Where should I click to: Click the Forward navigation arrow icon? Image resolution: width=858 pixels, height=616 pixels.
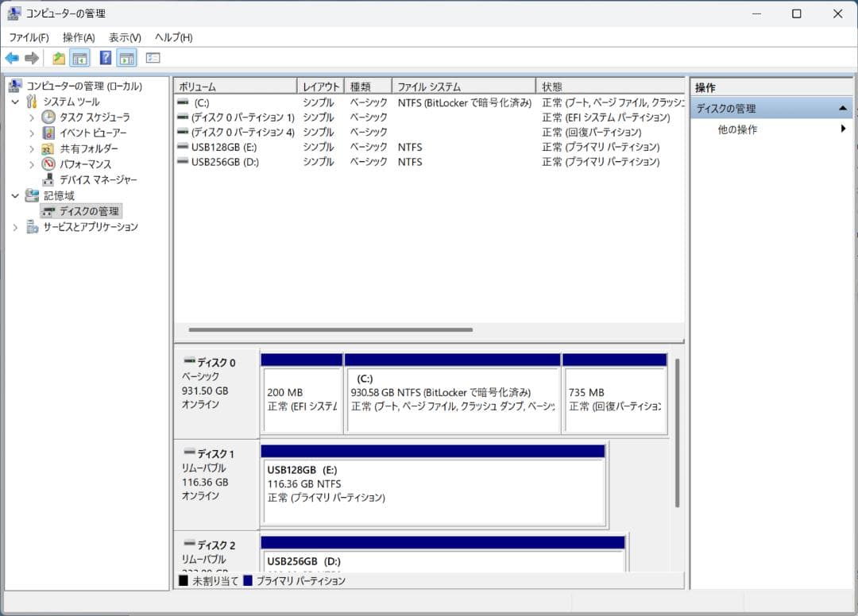(x=32, y=57)
